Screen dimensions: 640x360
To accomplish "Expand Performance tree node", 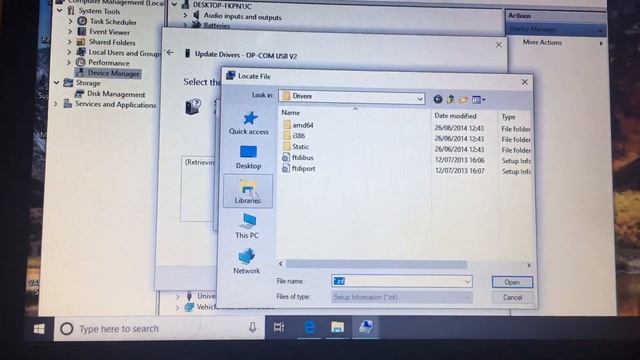I will [69, 62].
